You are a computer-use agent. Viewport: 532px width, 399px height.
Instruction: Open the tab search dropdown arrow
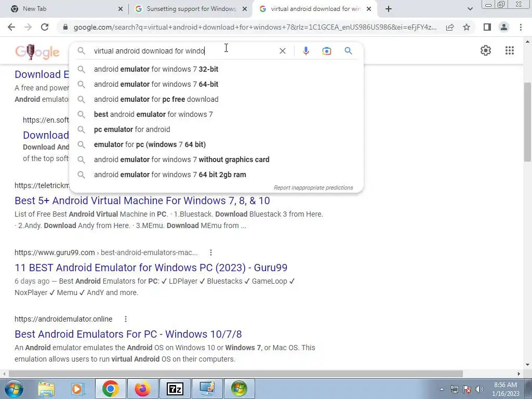tap(470, 9)
